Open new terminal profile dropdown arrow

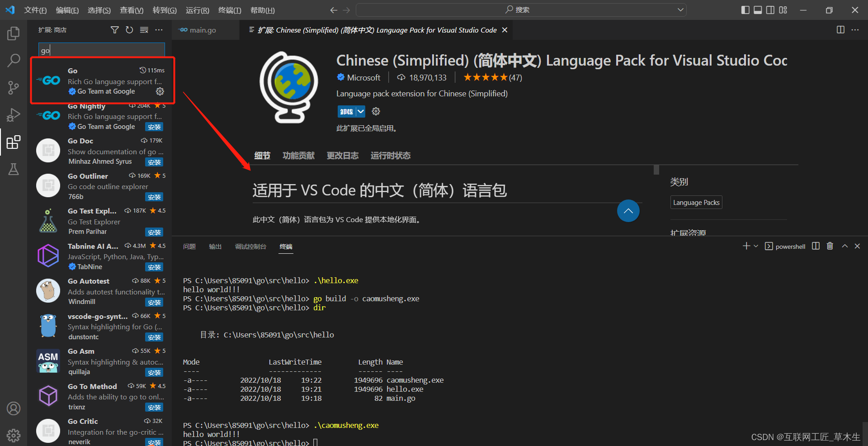tap(756, 246)
